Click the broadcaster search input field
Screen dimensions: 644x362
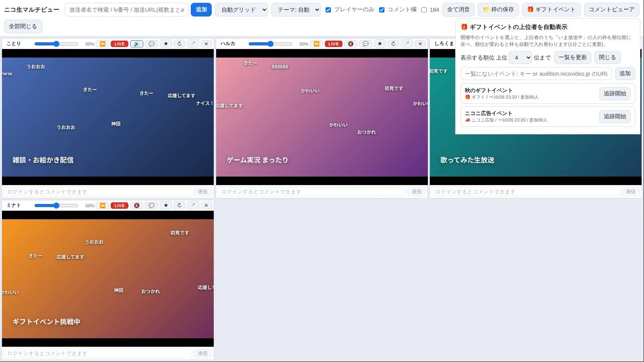126,10
